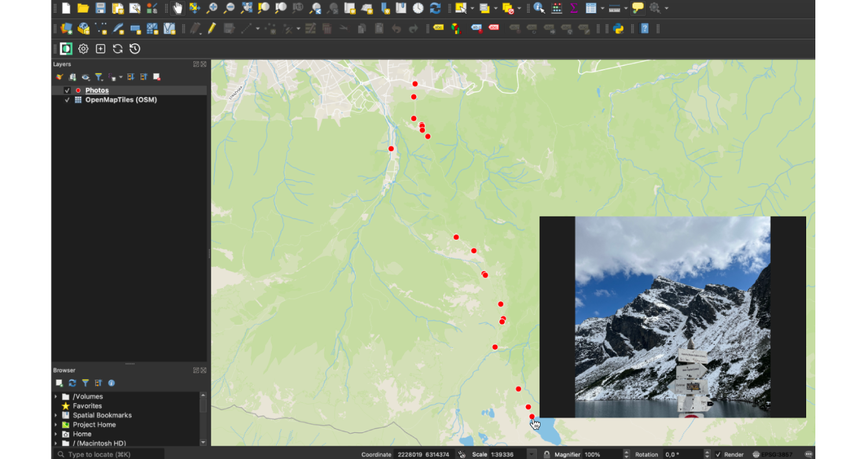This screenshot has height=459, width=868.
Task: Select the Measure Line tool
Action: click(614, 8)
